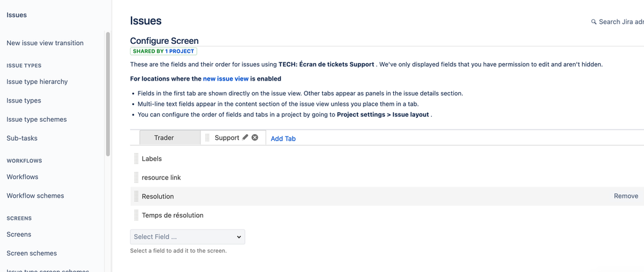Select the Support tab
This screenshot has width=644, height=272.
[x=227, y=138]
